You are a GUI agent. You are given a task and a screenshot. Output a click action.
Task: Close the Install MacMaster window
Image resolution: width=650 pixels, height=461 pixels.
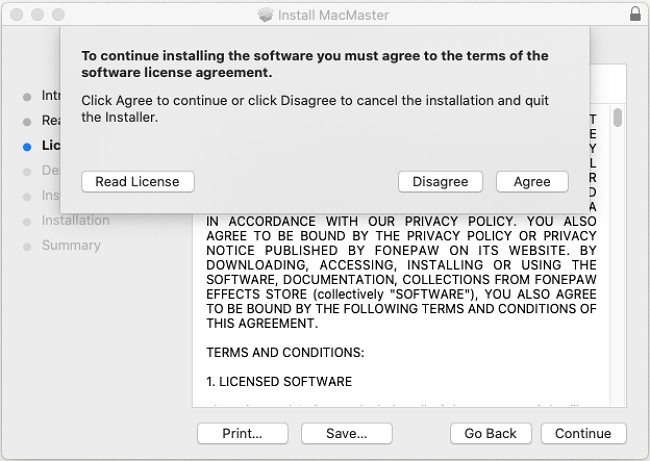tap(17, 15)
